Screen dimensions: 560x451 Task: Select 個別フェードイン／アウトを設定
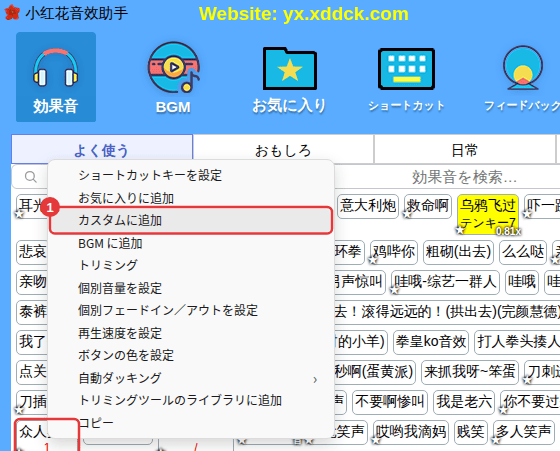point(191,310)
